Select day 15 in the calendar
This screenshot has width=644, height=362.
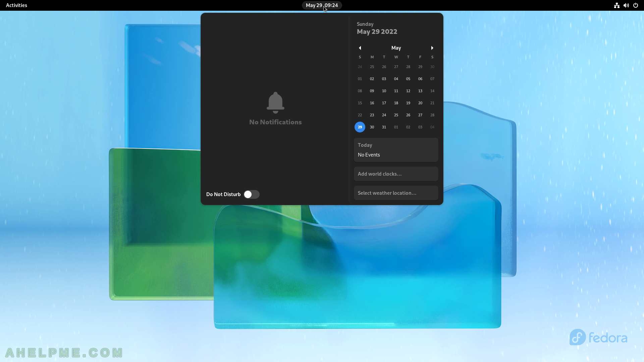[x=360, y=103]
